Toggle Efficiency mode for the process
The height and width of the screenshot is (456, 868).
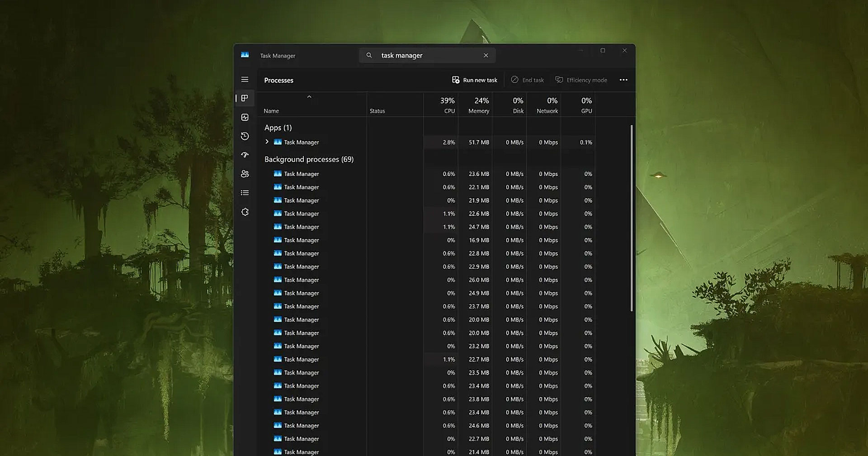[x=581, y=80]
